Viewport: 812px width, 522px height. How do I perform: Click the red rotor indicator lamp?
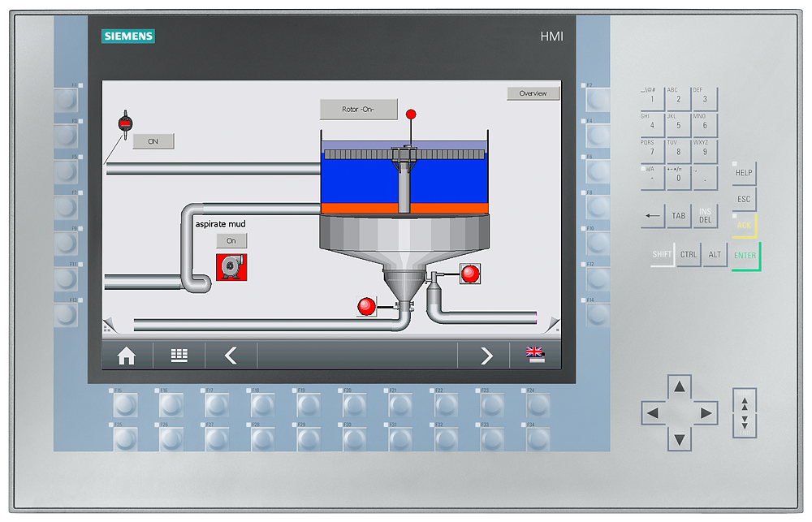(411, 114)
